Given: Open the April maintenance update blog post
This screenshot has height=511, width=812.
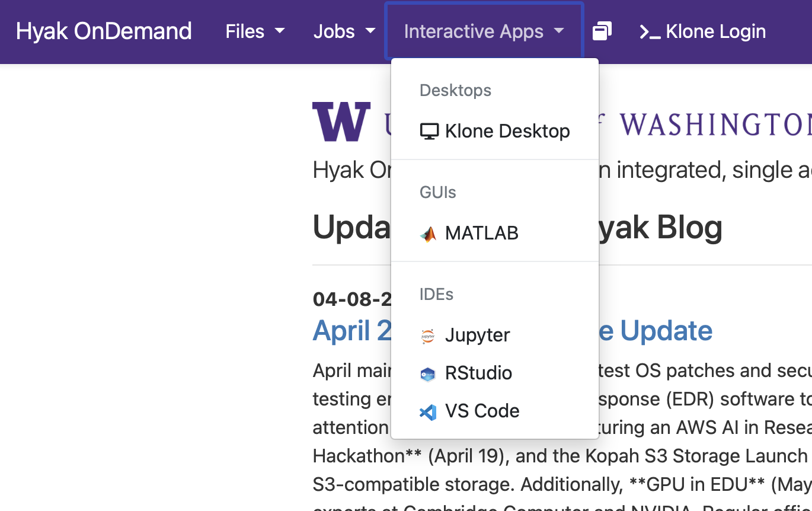Looking at the screenshot, I should tap(512, 331).
